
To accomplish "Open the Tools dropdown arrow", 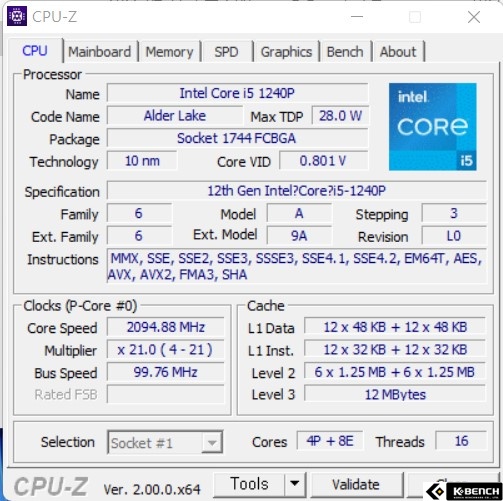I will (295, 484).
